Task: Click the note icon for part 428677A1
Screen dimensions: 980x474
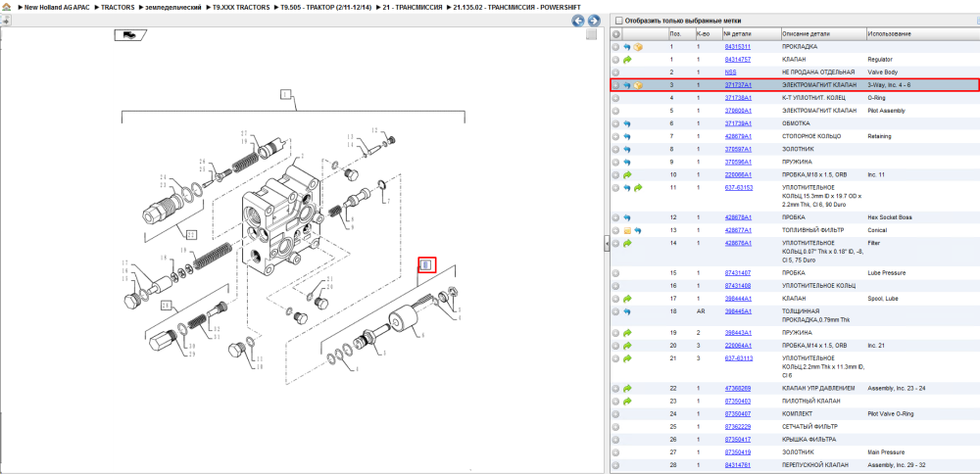Action: pos(627,230)
